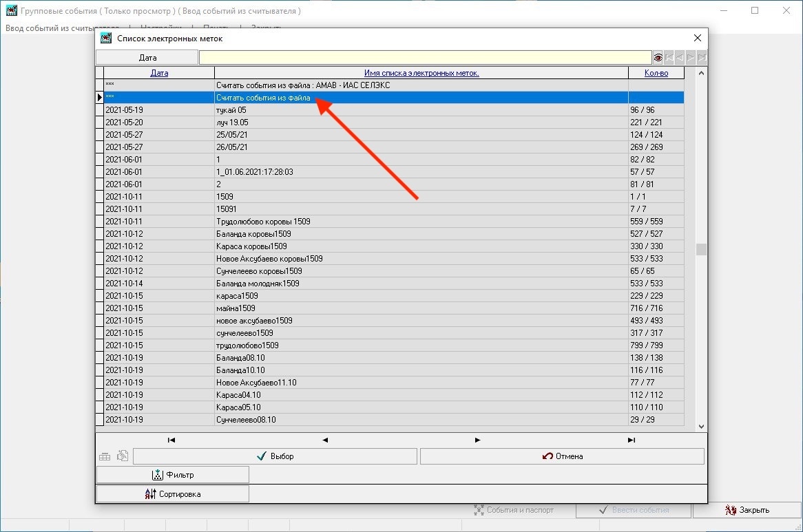803x532 pixels.
Task: Sort by Имя списка электронных меток header
Action: [421, 73]
